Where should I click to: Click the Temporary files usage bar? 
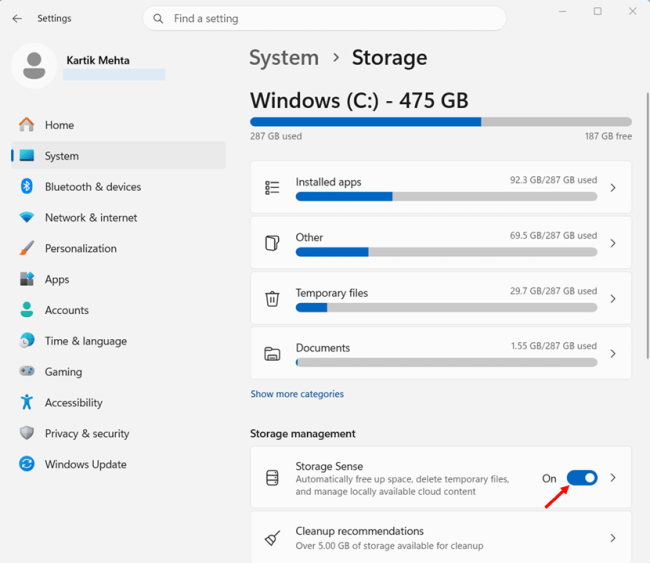[x=446, y=308]
